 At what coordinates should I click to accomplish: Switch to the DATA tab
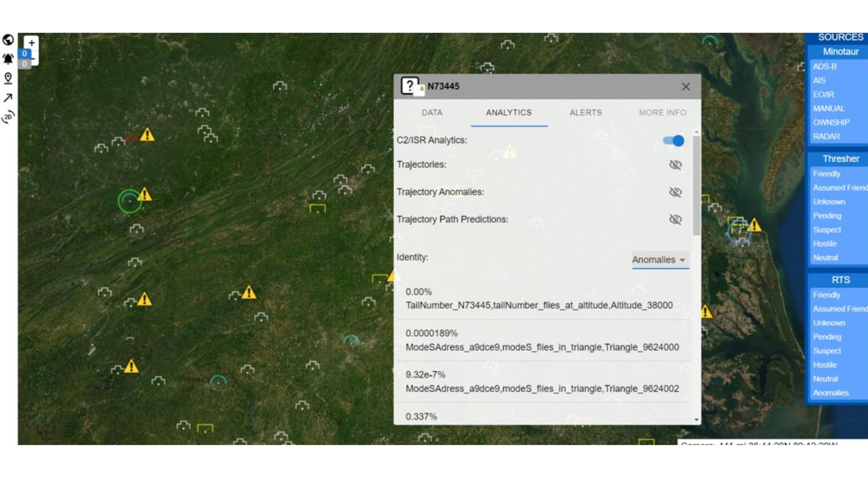point(432,113)
